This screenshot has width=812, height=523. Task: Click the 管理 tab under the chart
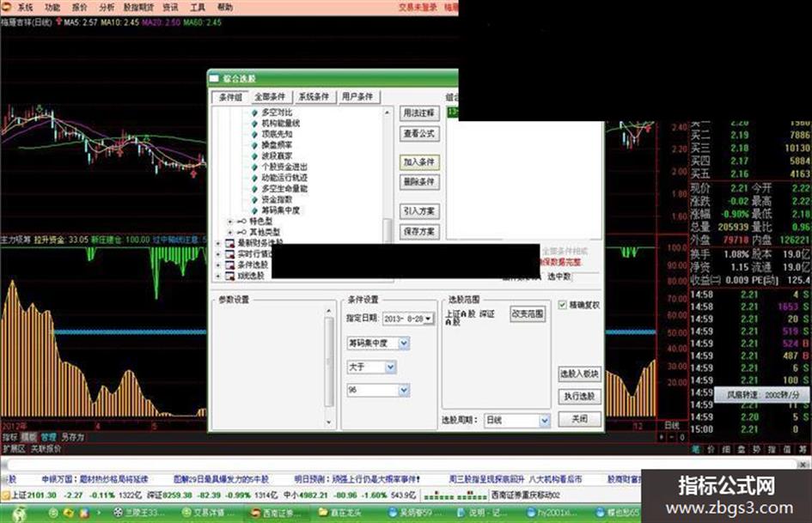[48, 437]
